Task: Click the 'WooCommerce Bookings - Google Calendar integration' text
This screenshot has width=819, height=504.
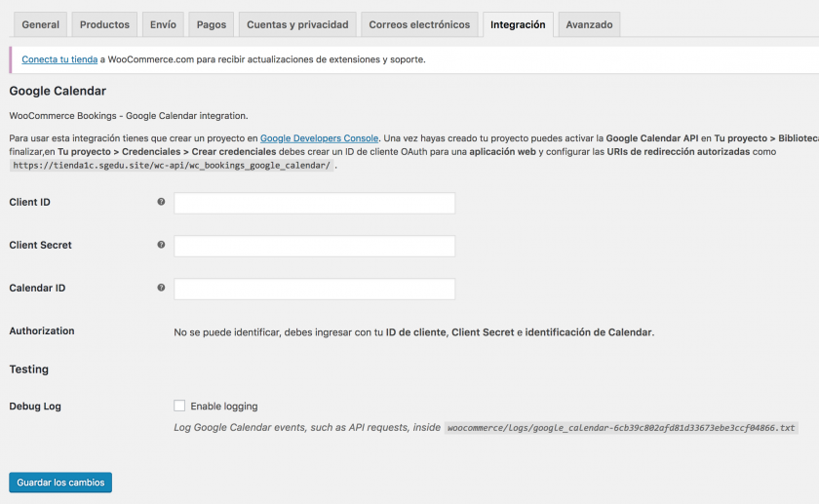Action: coord(129,115)
